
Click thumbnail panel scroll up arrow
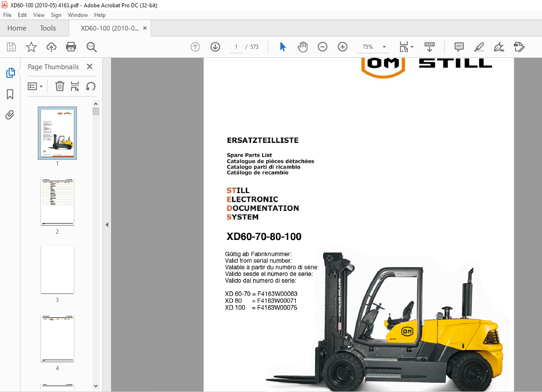pyautogui.click(x=96, y=104)
